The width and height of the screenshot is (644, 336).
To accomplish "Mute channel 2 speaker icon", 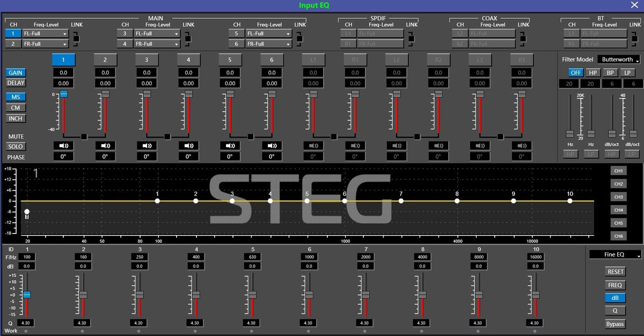I will [105, 145].
